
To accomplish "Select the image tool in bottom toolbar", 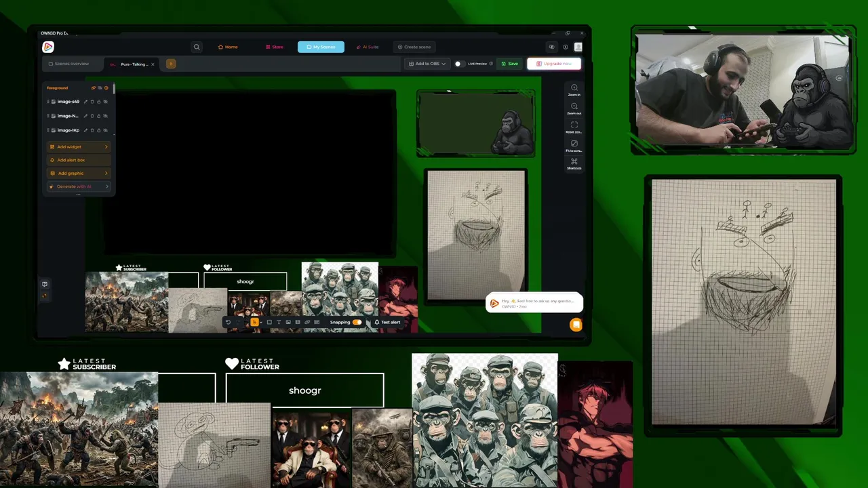I will click(x=288, y=322).
